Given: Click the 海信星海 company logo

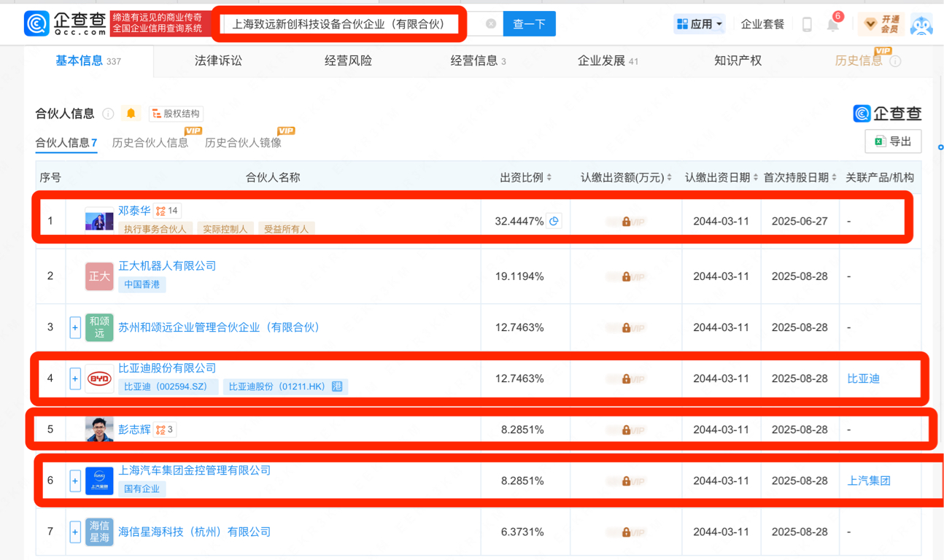Looking at the screenshot, I should (99, 532).
